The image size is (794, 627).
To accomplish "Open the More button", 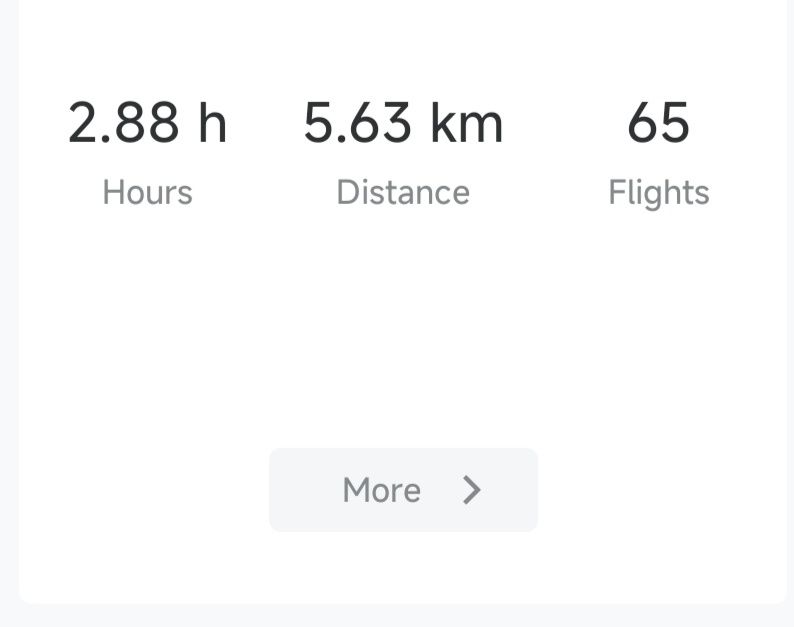I will (x=403, y=490).
